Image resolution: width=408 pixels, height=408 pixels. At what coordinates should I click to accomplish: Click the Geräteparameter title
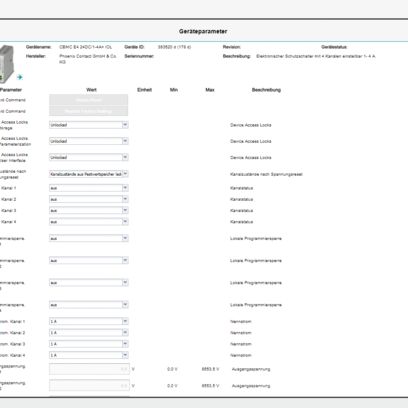point(203,31)
